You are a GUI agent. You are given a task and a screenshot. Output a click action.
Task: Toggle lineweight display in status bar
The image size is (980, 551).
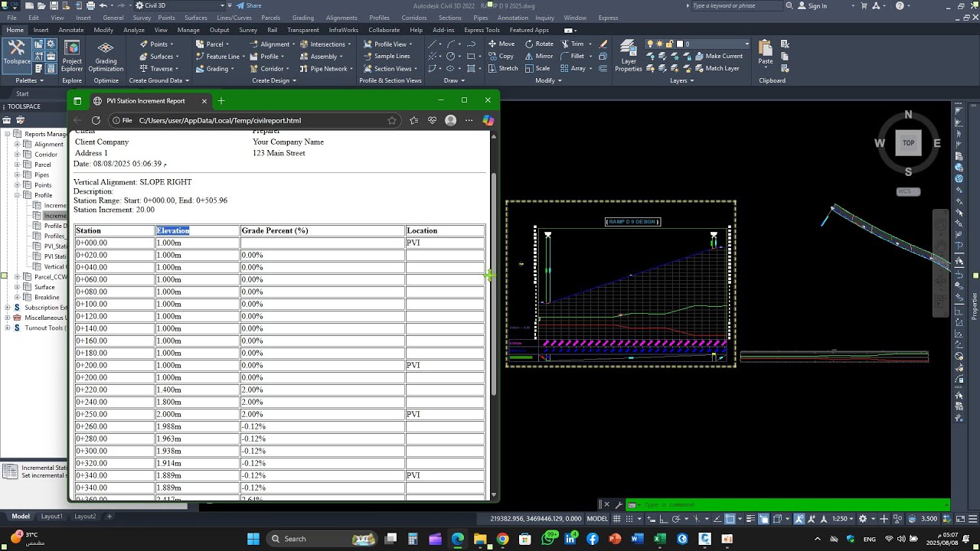[749, 519]
